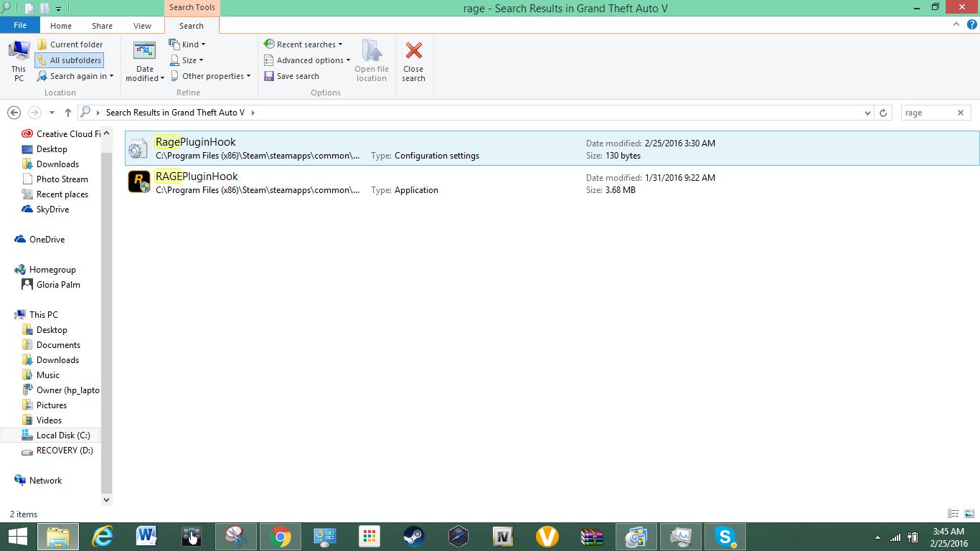
Task: Select the RECOVERY (D:) drive
Action: click(x=57, y=450)
